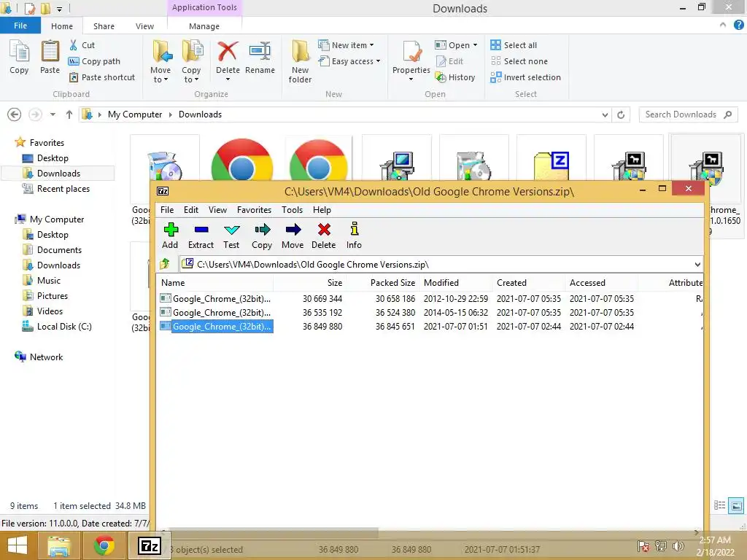
Task: Click the 7-Zip Add button
Action: pyautogui.click(x=170, y=236)
